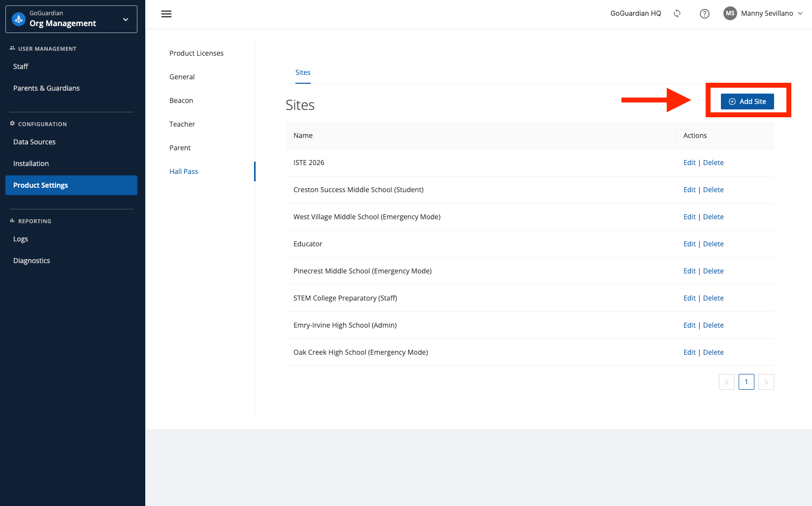Viewport: 812px width, 506px height.
Task: Delete West Village Middle School site
Action: pyautogui.click(x=714, y=217)
